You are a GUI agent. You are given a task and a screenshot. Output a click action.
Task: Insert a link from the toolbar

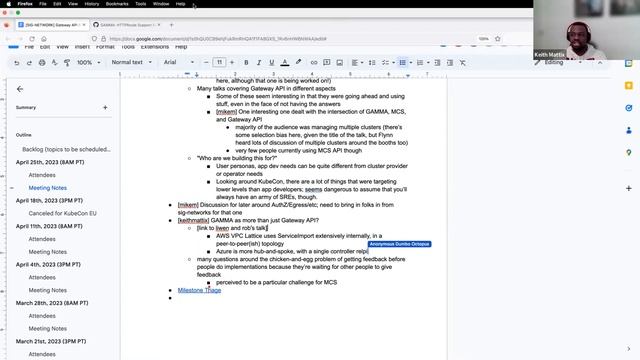point(314,62)
